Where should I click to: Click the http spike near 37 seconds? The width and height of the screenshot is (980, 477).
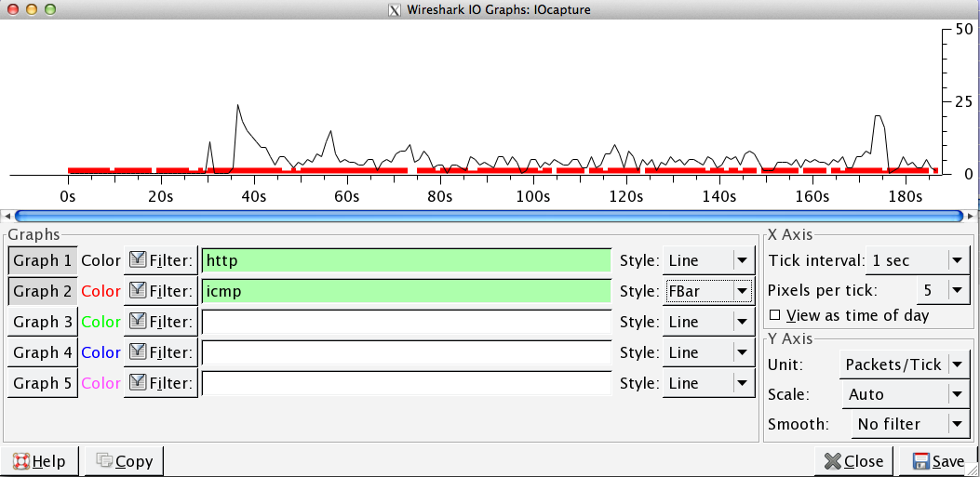238,105
